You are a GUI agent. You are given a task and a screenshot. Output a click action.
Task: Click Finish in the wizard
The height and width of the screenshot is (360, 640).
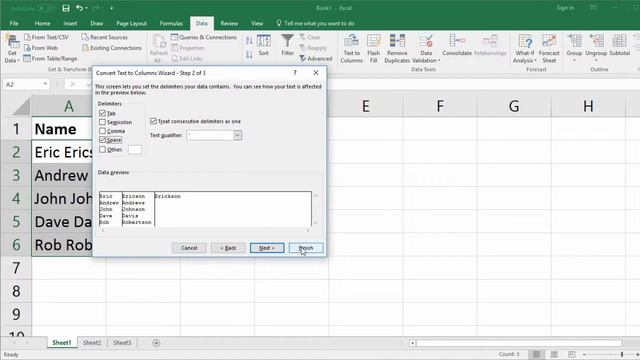306,248
